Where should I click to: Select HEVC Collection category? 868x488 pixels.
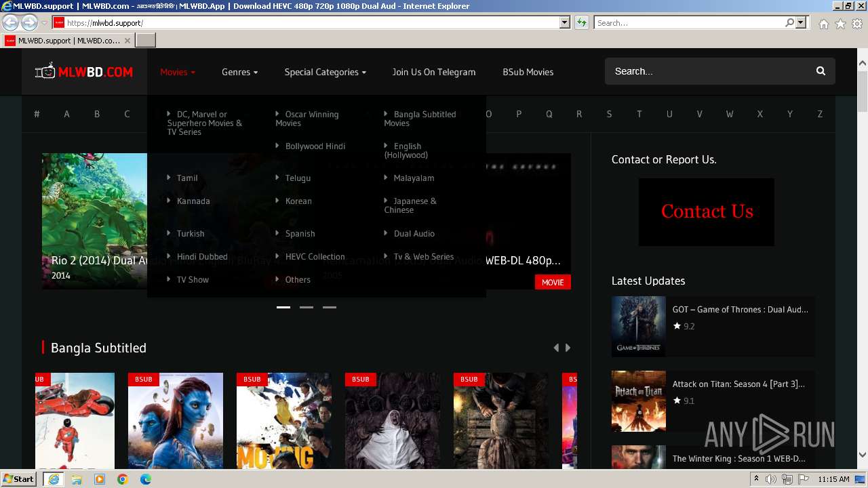(310, 256)
